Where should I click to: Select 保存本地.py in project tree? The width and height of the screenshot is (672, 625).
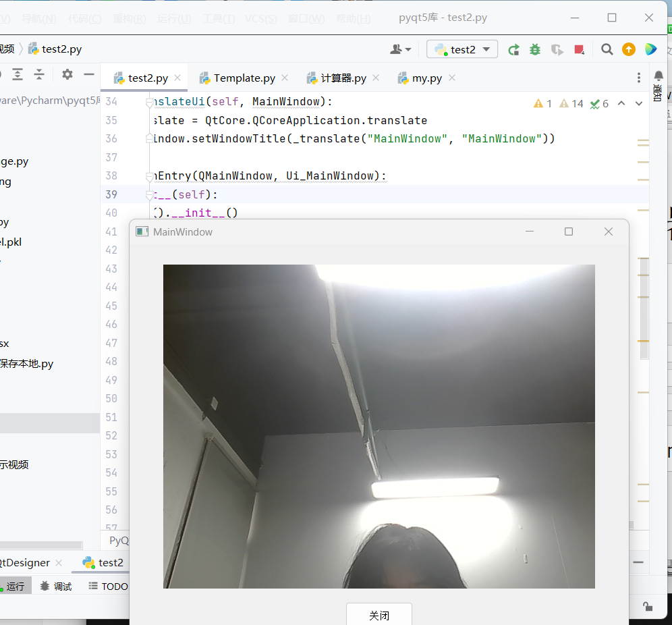26,364
